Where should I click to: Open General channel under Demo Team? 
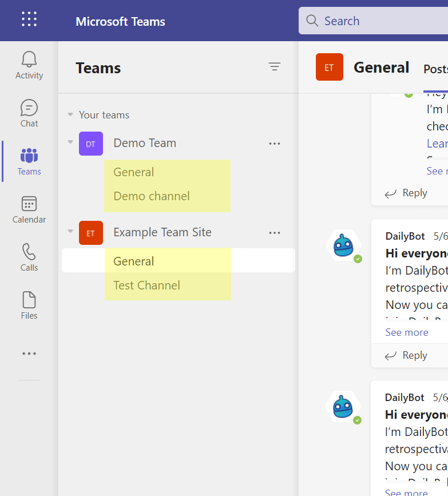[x=133, y=172]
